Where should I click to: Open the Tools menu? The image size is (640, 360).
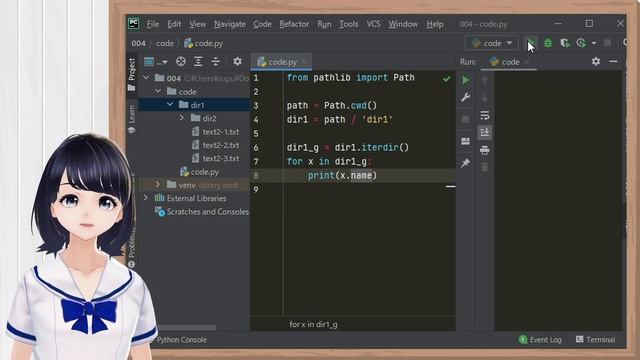pyautogui.click(x=349, y=24)
